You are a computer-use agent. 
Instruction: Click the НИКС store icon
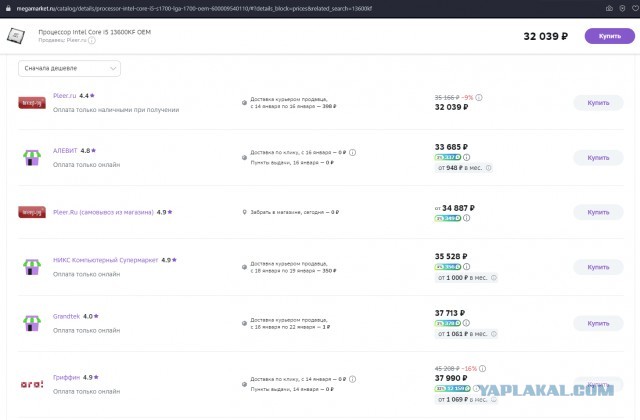pyautogui.click(x=32, y=267)
